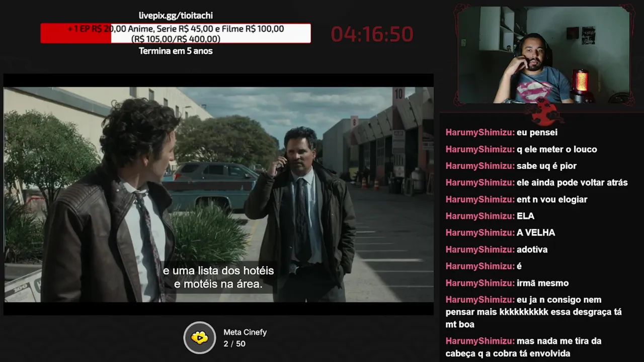Click the red ladybug emblem under the webcam
The height and width of the screenshot is (362, 644).
tap(544, 113)
